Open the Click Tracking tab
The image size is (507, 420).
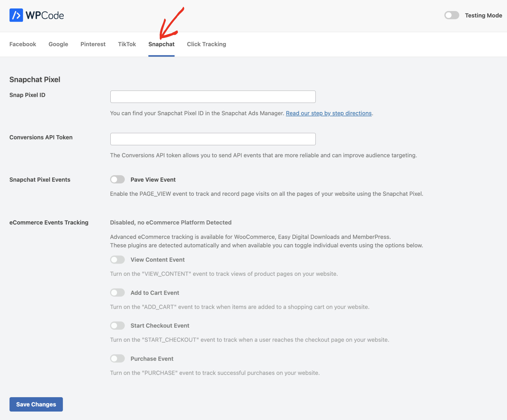[206, 44]
